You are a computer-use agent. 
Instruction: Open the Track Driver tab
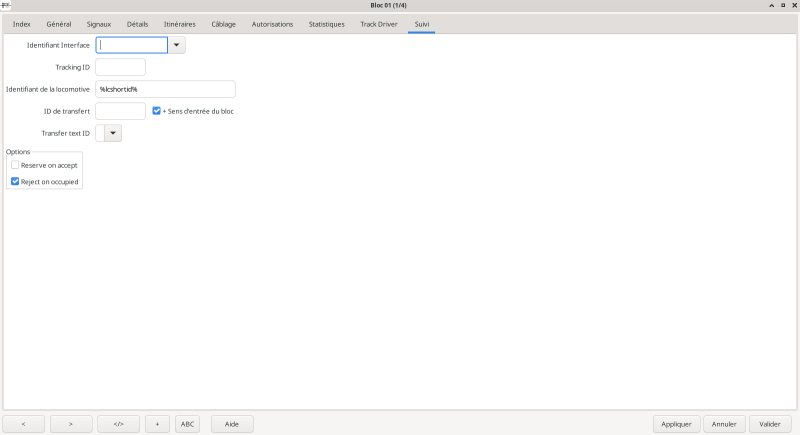click(x=378, y=23)
